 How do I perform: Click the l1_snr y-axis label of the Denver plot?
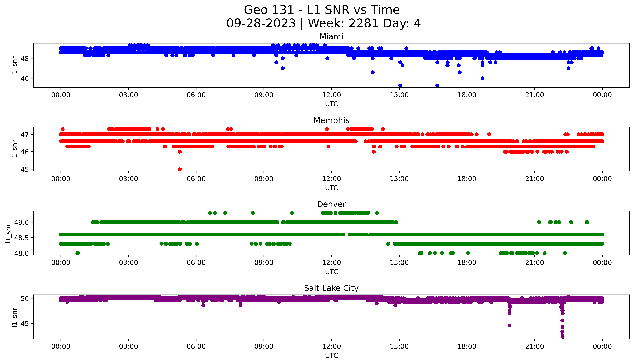click(x=8, y=234)
